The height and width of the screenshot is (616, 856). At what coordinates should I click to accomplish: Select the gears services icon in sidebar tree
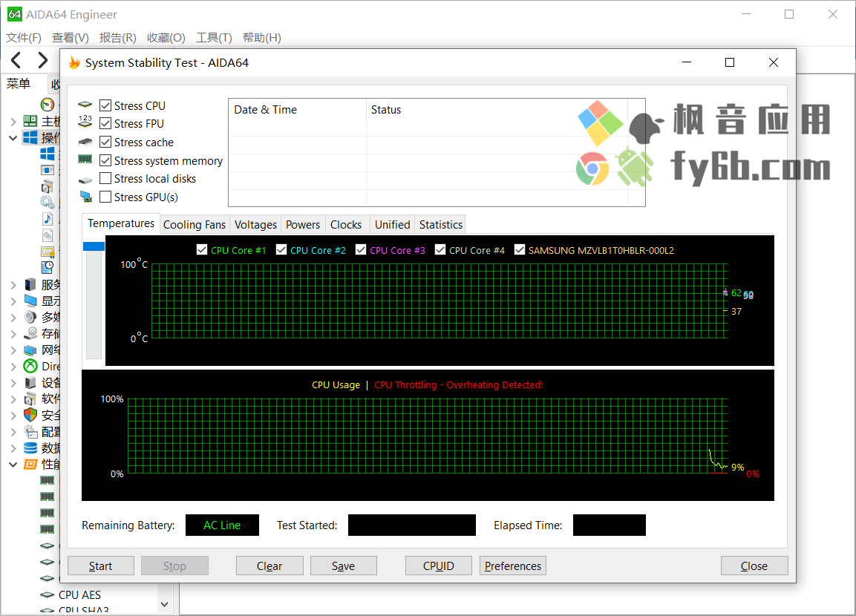point(48,203)
